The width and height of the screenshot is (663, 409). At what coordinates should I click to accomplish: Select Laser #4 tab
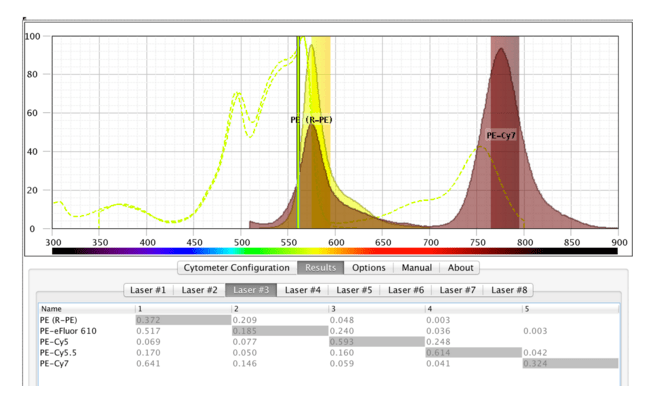click(x=303, y=290)
